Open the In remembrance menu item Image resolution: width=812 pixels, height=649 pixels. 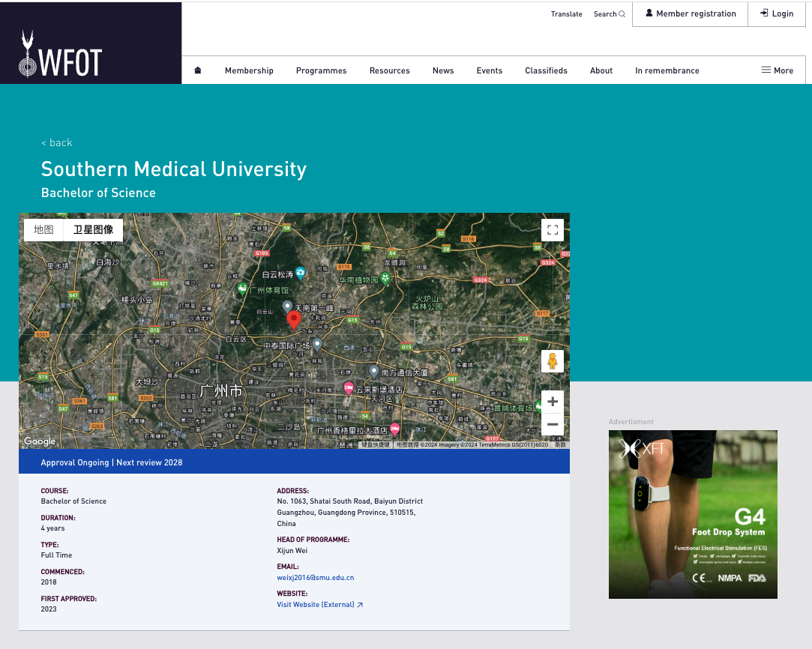667,70
